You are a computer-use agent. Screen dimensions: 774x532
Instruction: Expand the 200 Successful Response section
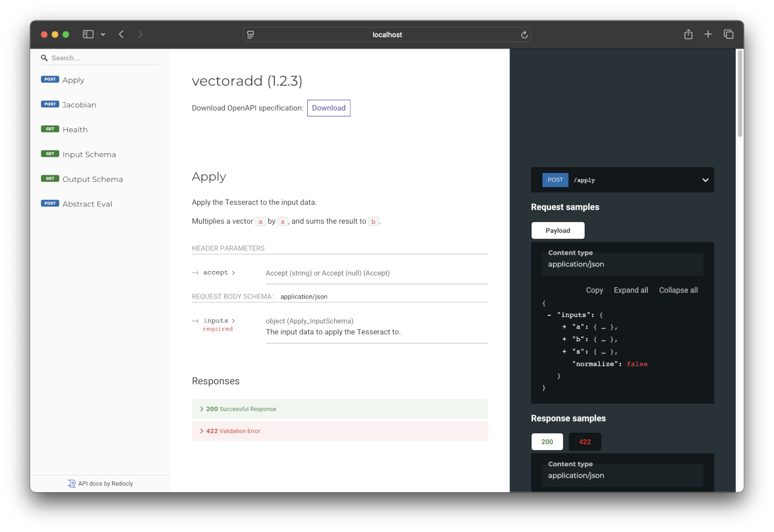[340, 409]
